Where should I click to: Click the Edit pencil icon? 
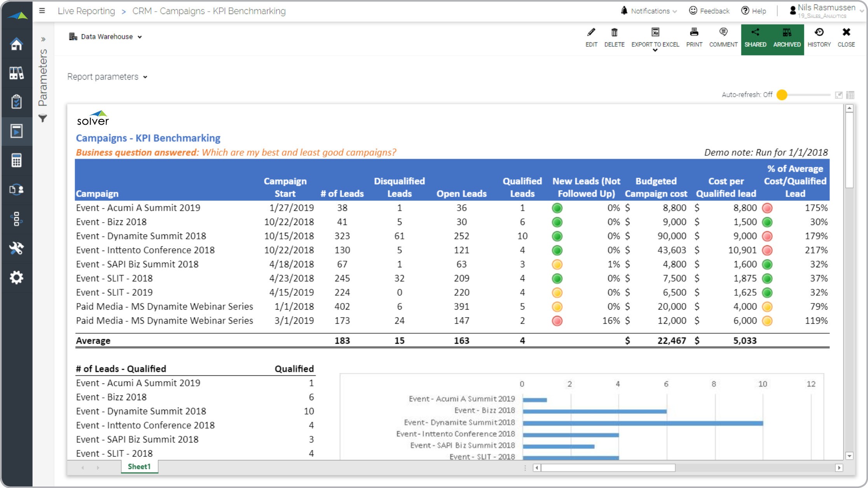pyautogui.click(x=591, y=33)
